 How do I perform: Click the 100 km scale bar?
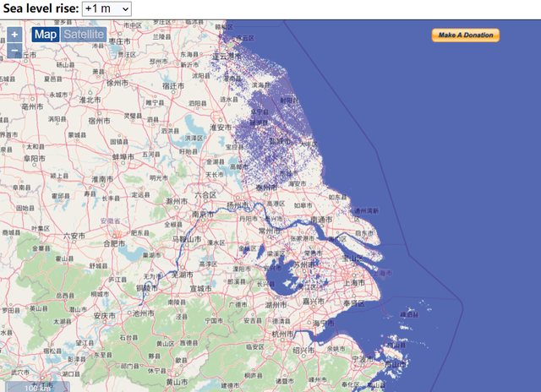(37, 387)
